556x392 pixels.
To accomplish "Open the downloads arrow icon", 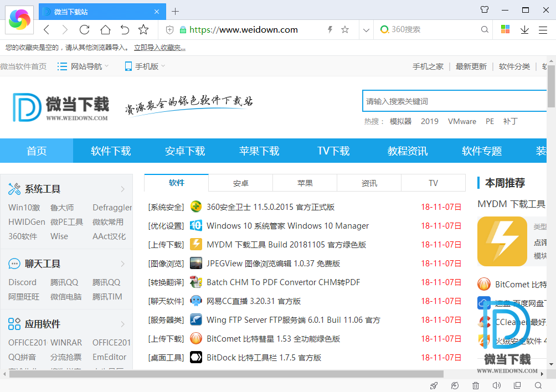I will tap(524, 30).
